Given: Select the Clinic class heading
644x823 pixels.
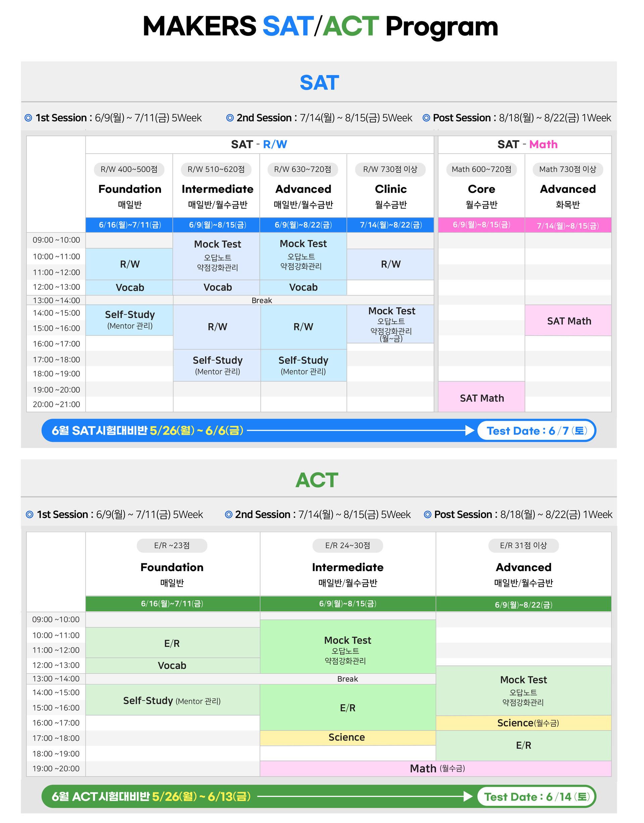Looking at the screenshot, I should (x=391, y=189).
